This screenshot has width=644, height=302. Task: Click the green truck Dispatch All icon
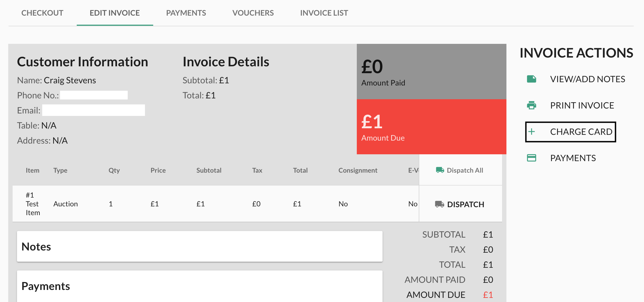pyautogui.click(x=440, y=170)
